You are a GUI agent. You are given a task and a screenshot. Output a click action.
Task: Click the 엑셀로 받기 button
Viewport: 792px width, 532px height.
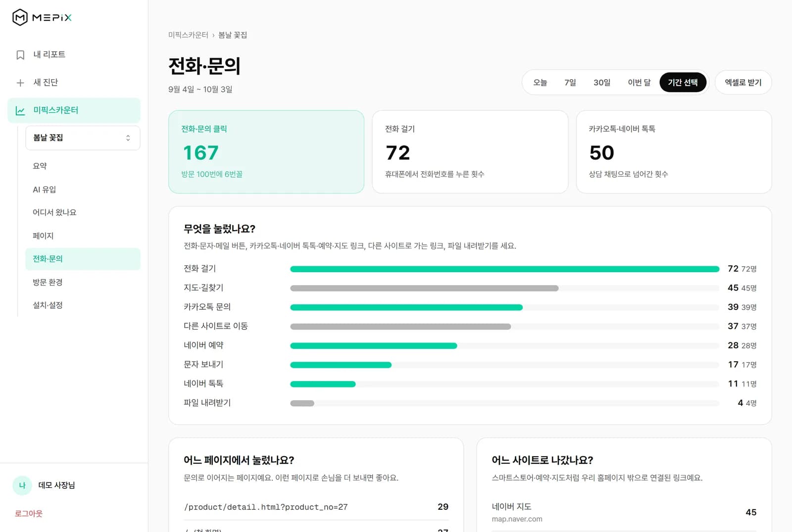pyautogui.click(x=743, y=82)
